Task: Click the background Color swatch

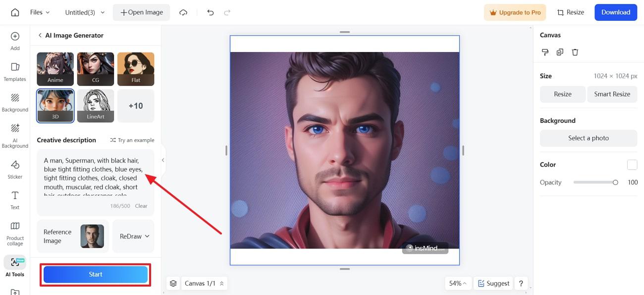Action: (x=632, y=165)
